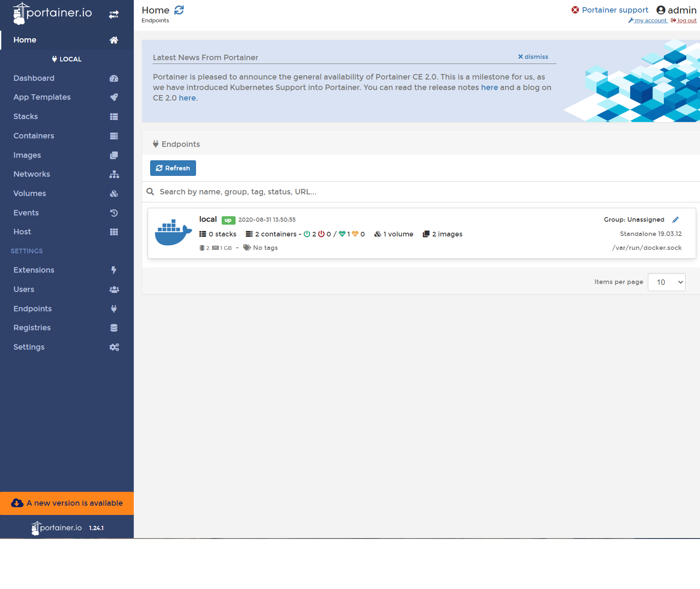700x589 pixels.
Task: Click 'No tags' label on local endpoint
Action: click(261, 248)
